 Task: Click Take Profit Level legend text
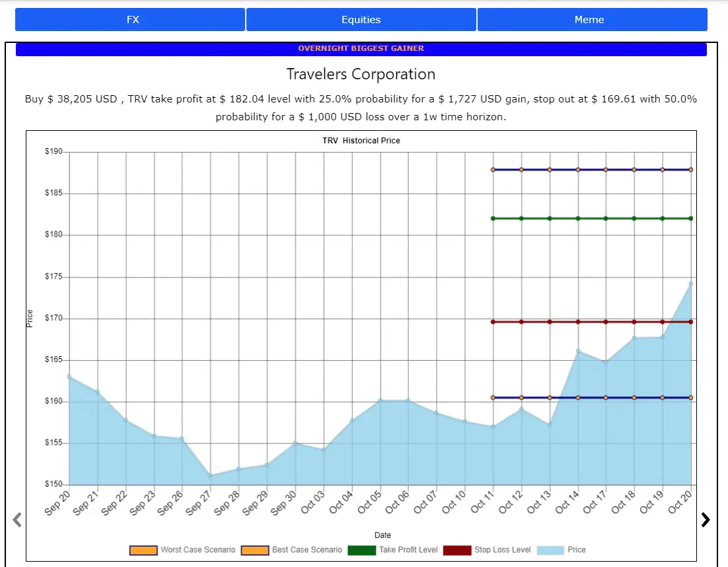pyautogui.click(x=408, y=550)
